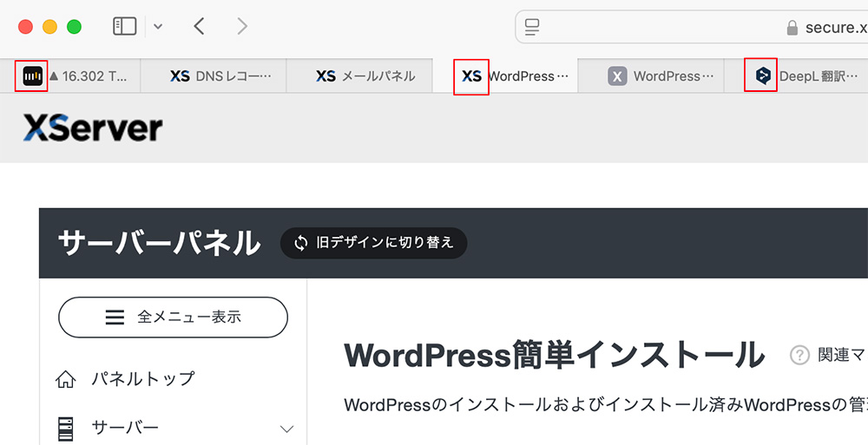Click the 旧デザインに切り替え button
The height and width of the screenshot is (445, 868).
click(373, 242)
